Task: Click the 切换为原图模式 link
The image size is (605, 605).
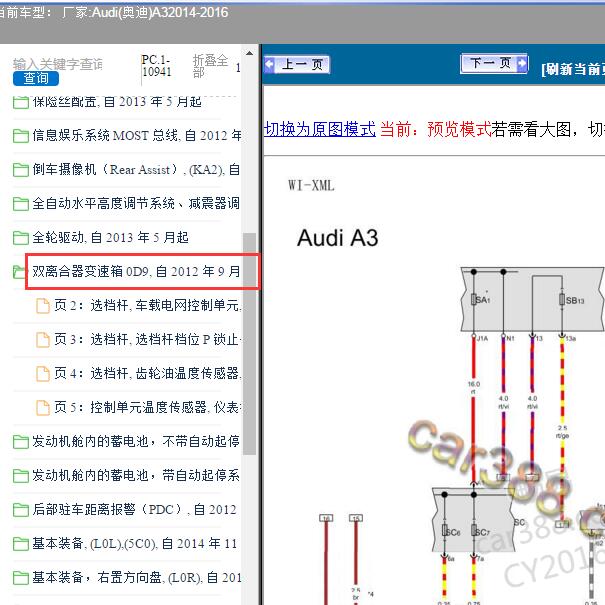Action: tap(319, 129)
